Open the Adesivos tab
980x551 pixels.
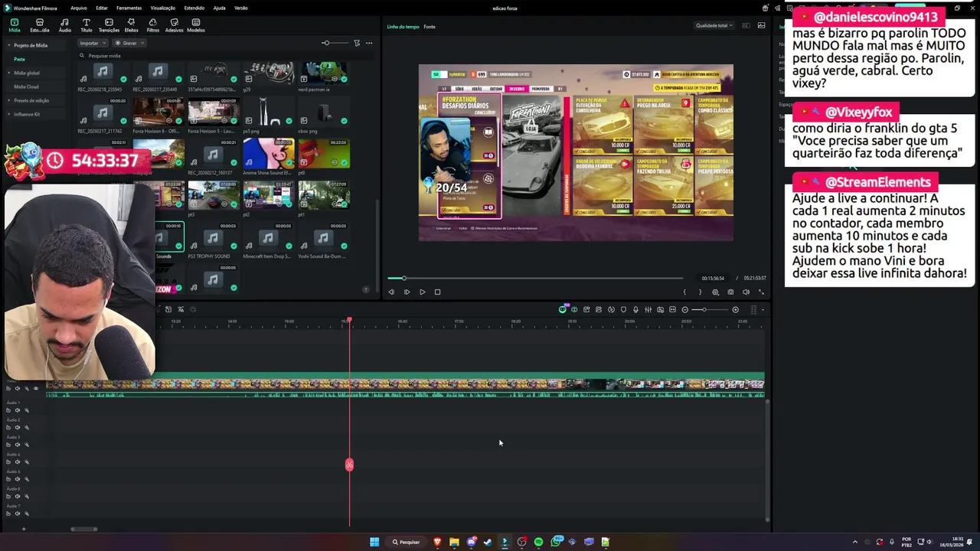(x=175, y=26)
